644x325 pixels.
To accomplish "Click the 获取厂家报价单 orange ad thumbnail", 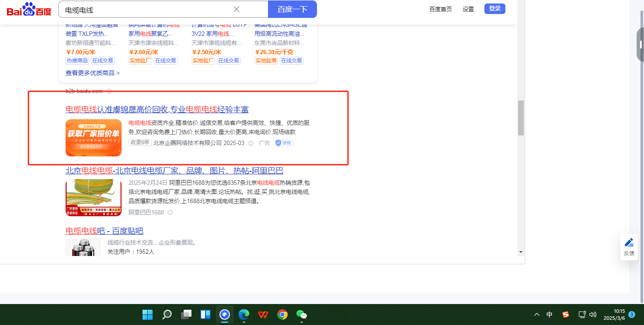I will [x=94, y=138].
